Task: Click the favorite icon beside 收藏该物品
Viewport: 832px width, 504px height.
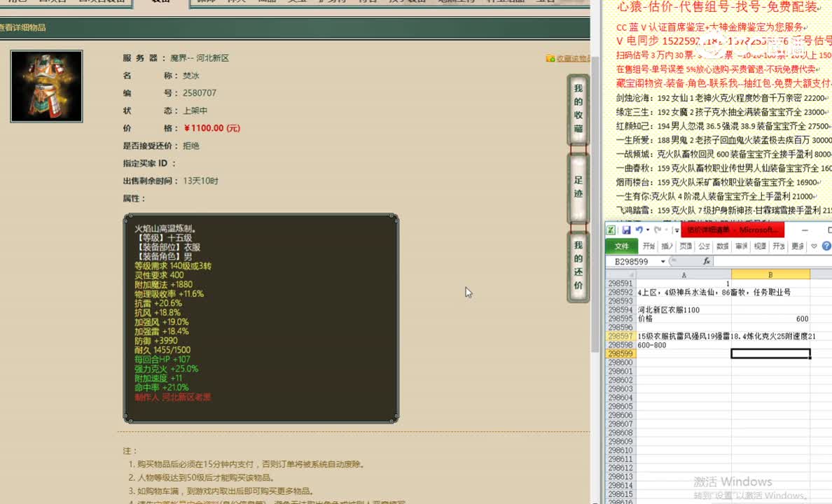Action: (x=550, y=58)
